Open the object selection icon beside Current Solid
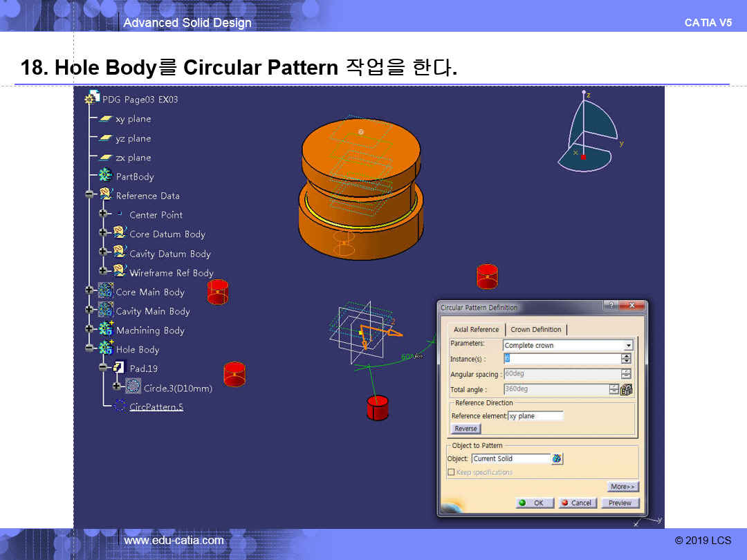Viewport: 747px width, 560px height. (x=557, y=458)
